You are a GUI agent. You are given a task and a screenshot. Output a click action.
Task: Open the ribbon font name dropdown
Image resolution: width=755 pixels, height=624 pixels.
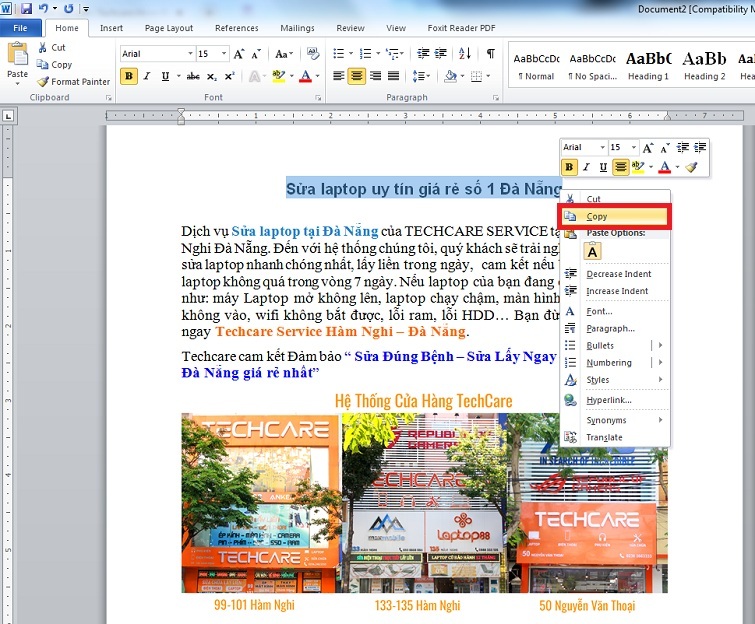pyautogui.click(x=191, y=54)
